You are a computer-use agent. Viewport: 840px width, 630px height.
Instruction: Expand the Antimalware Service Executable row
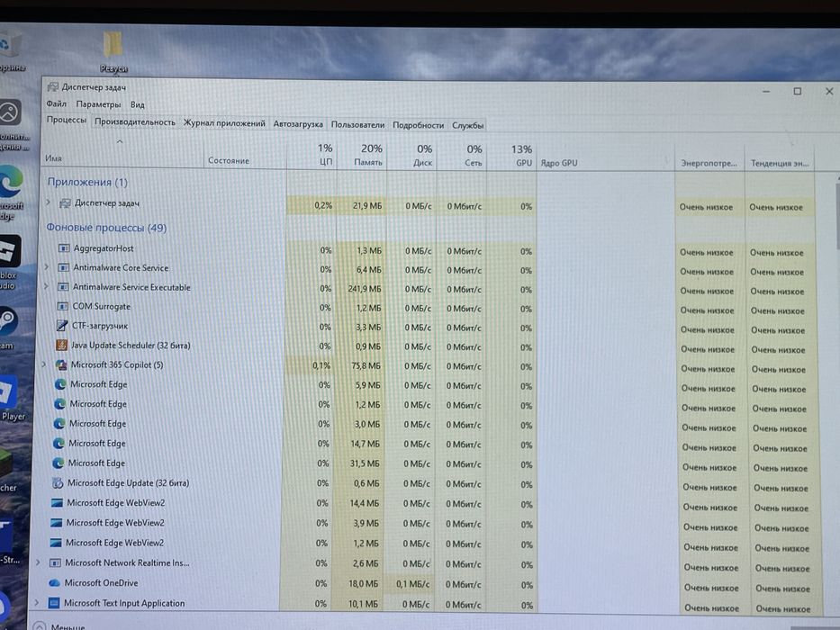pyautogui.click(x=46, y=286)
